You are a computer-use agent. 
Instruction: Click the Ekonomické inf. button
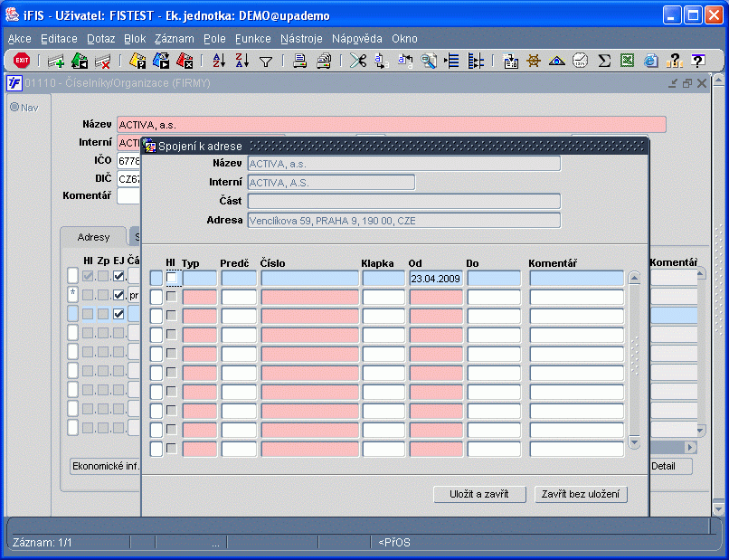tap(106, 466)
